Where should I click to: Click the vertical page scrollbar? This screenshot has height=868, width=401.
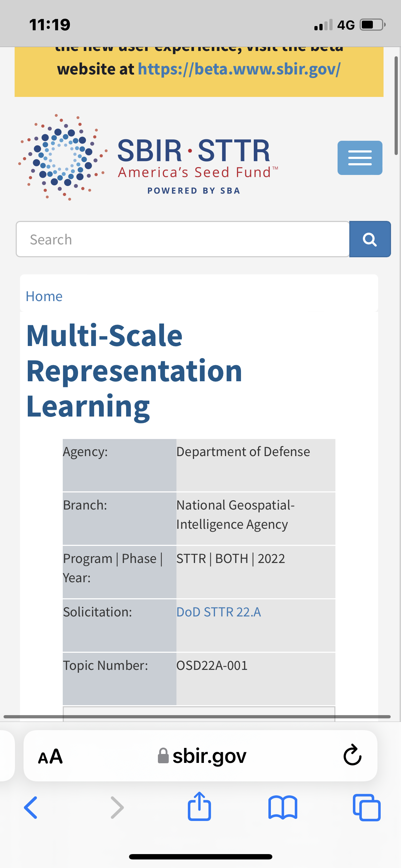tap(396, 105)
